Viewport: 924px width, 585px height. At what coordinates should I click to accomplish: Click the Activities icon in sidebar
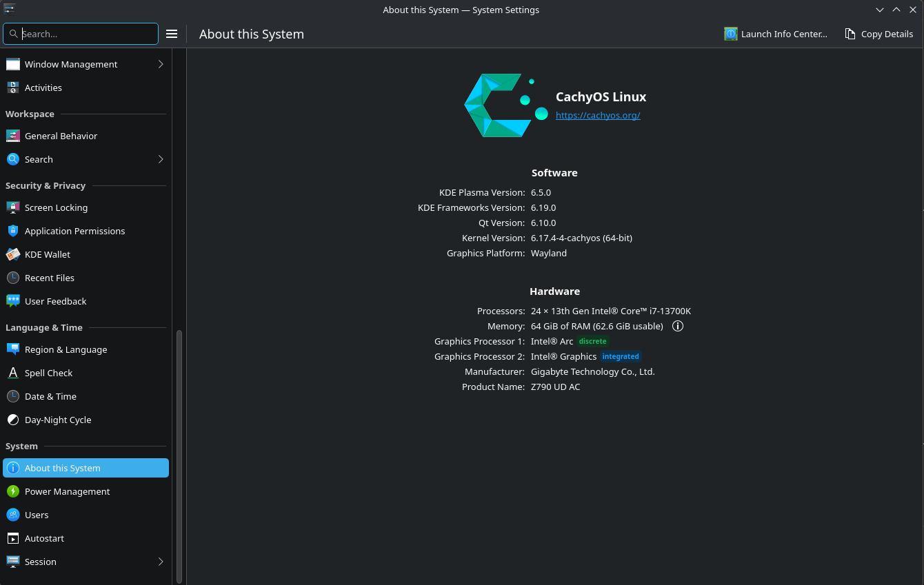(13, 88)
